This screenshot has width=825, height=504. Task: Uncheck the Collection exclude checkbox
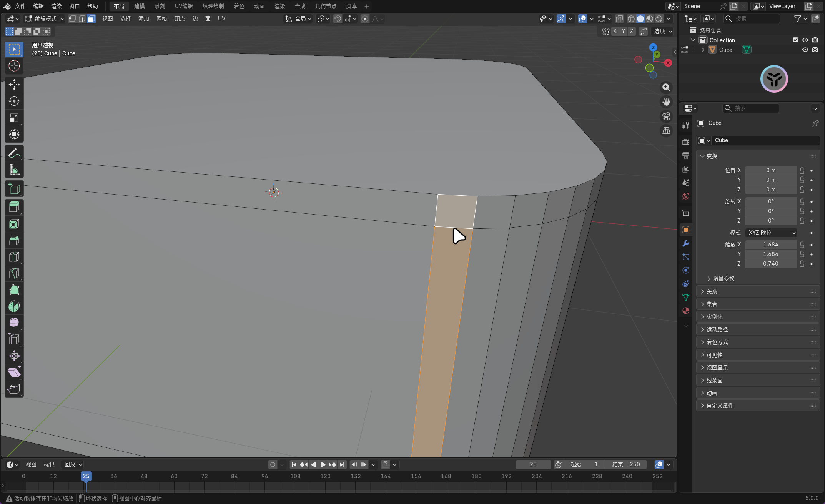pos(795,40)
